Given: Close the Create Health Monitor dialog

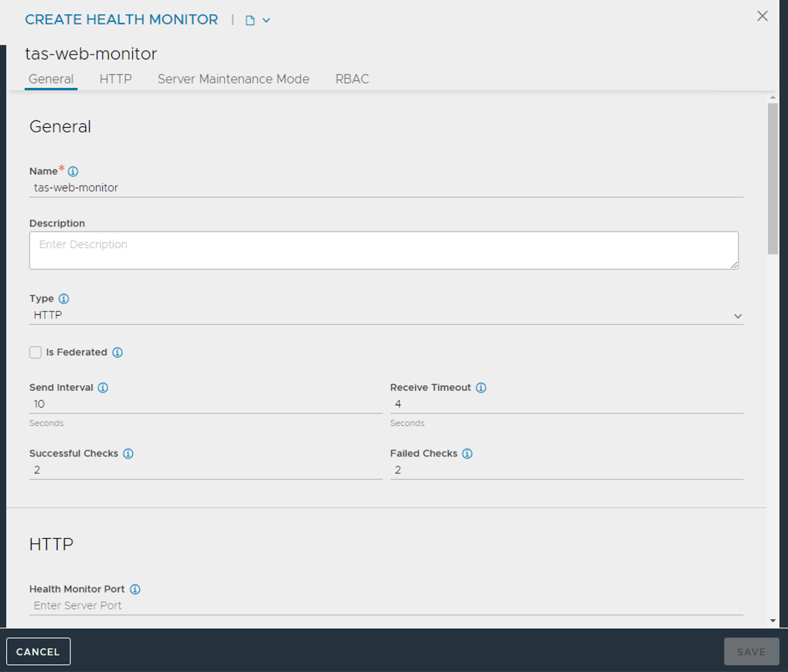Looking at the screenshot, I should 762,16.
